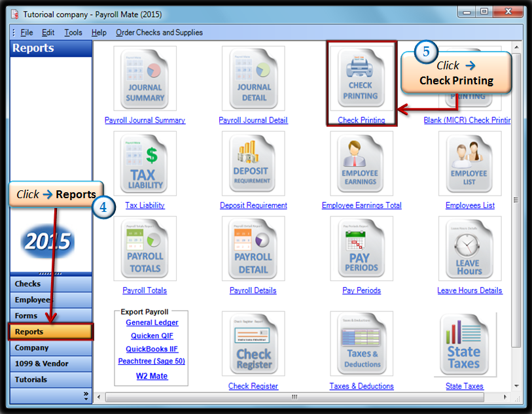
Task: Open the Deposit Requirement coins icon
Action: (253, 164)
